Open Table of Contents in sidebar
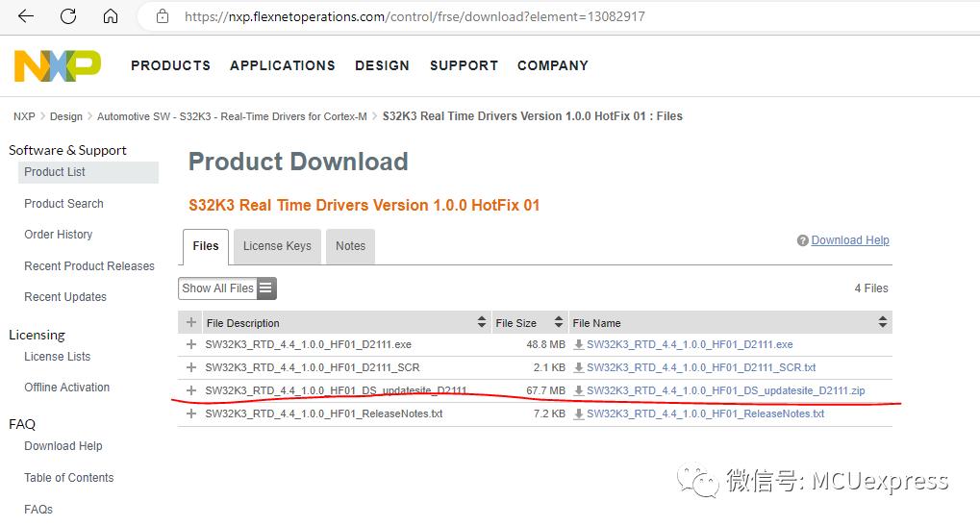This screenshot has width=980, height=526. tap(68, 478)
